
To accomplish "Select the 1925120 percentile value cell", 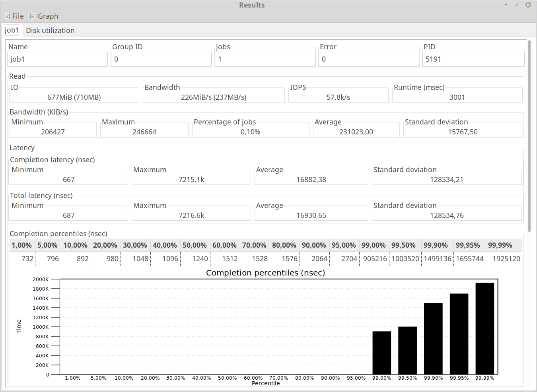I will tap(506, 259).
